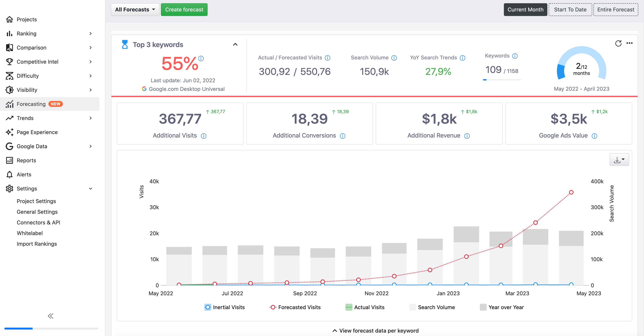This screenshot has width=644, height=336.
Task: Show info for Additional Conversions card
Action: point(343,136)
